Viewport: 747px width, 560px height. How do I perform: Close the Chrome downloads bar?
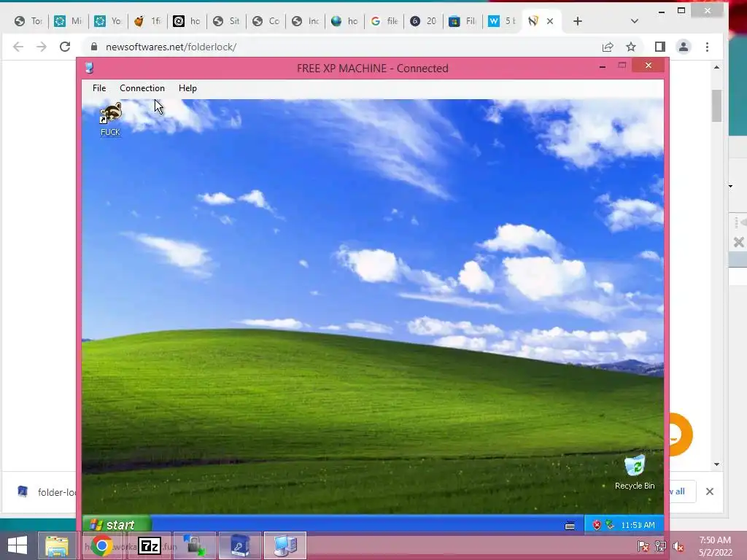pos(709,491)
